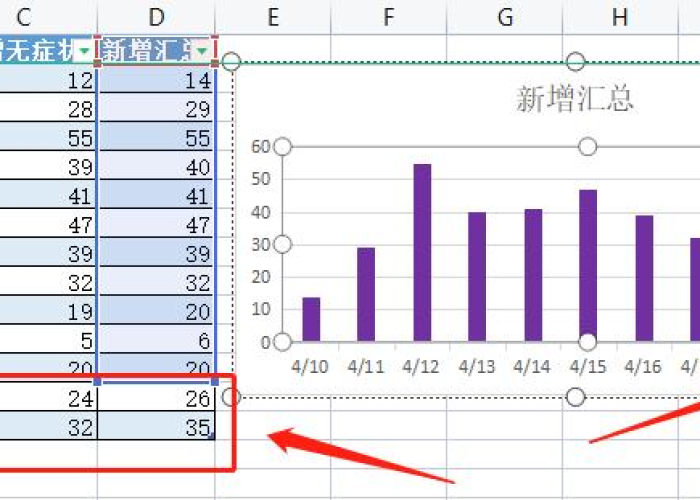The image size is (700, 500).
Task: Click the chart bottom-middle resize handle
Action: (575, 397)
